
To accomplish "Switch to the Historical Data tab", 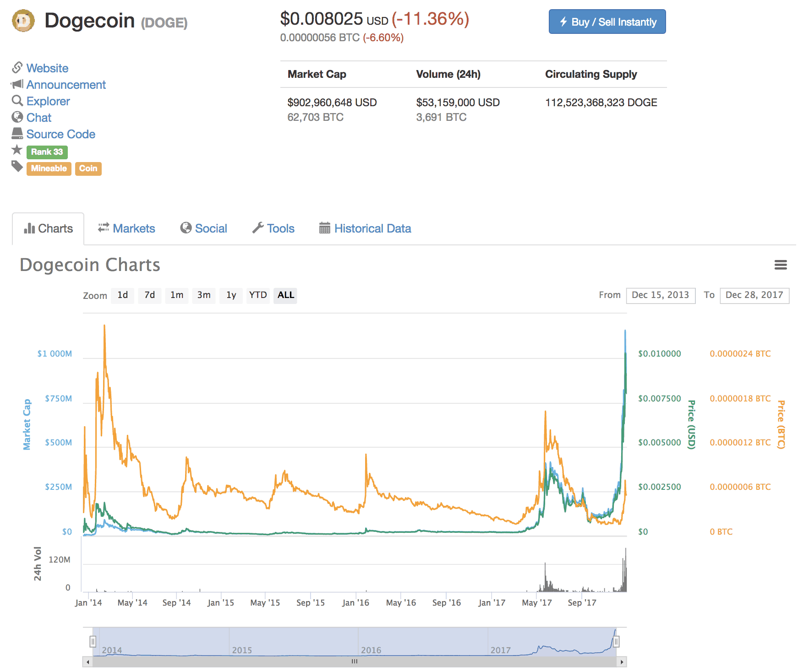I will 365,228.
